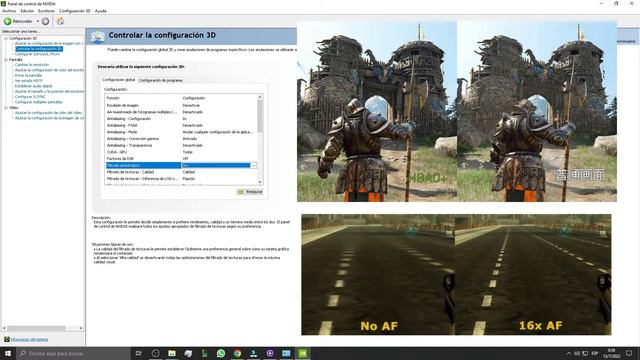Switch to the Configuración global tab
The height and width of the screenshot is (360, 640).
(118, 80)
